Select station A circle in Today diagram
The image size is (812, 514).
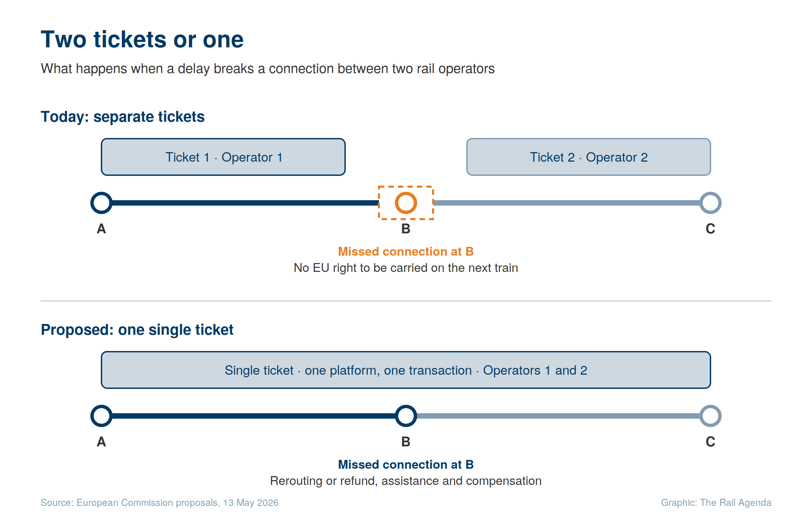point(101,203)
